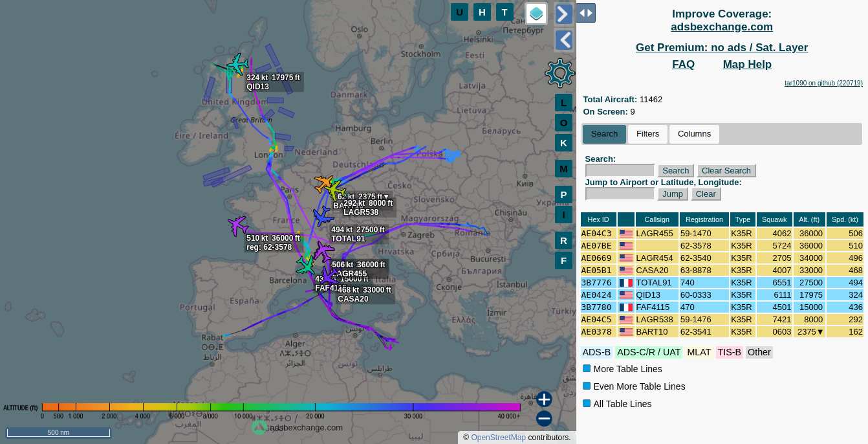Click the left chevron arrow button
The width and height of the screenshot is (868, 444).
pyautogui.click(x=564, y=40)
